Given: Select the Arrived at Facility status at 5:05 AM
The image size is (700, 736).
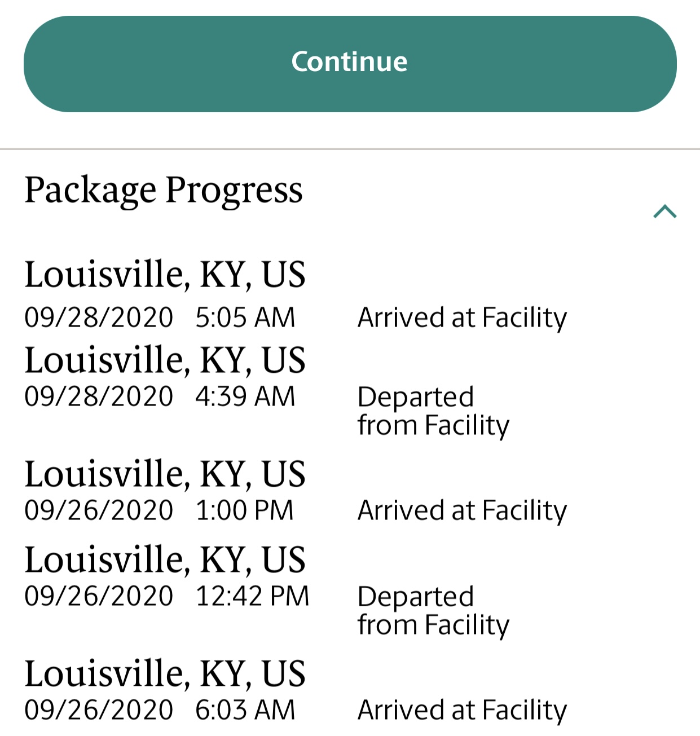Looking at the screenshot, I should pyautogui.click(x=462, y=318).
